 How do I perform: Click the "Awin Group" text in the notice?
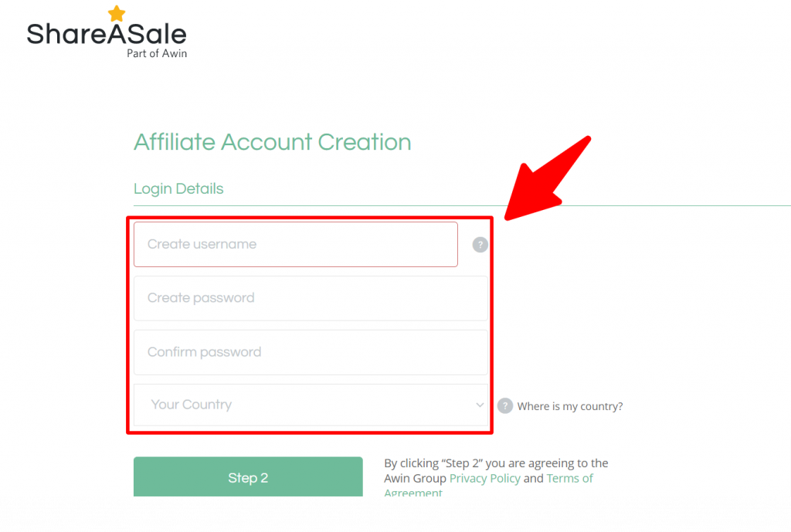click(415, 479)
